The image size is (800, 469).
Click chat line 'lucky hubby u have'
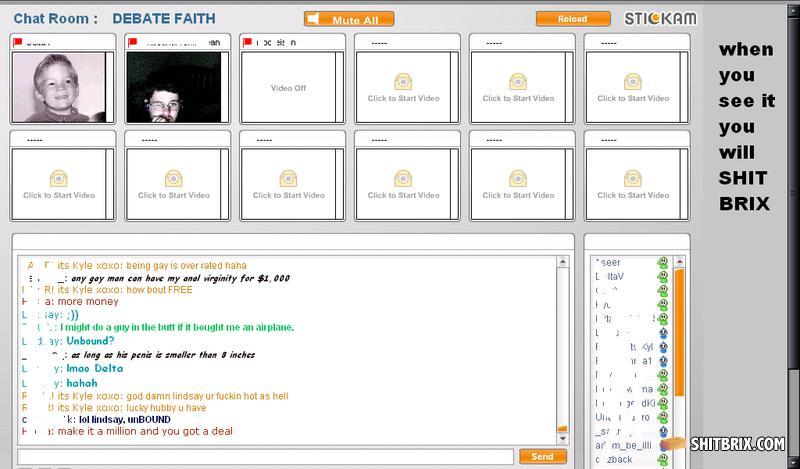coord(166,408)
